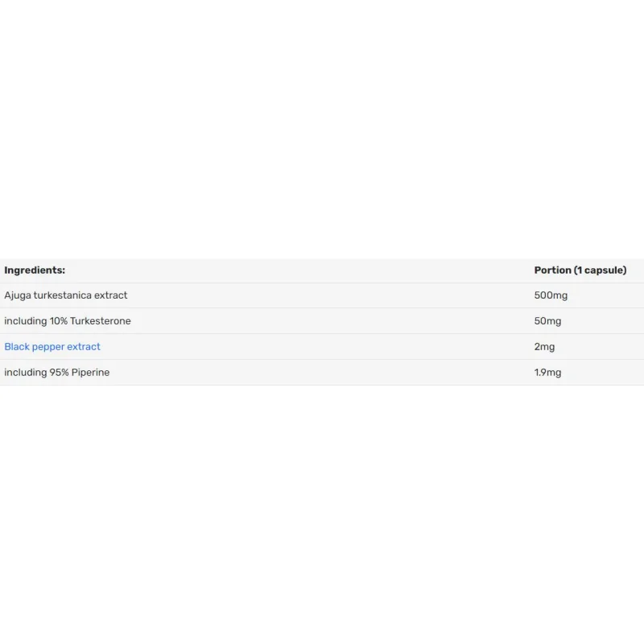Click the word extract after turkestanica
Image resolution: width=644 pixels, height=644 pixels.
click(x=111, y=295)
